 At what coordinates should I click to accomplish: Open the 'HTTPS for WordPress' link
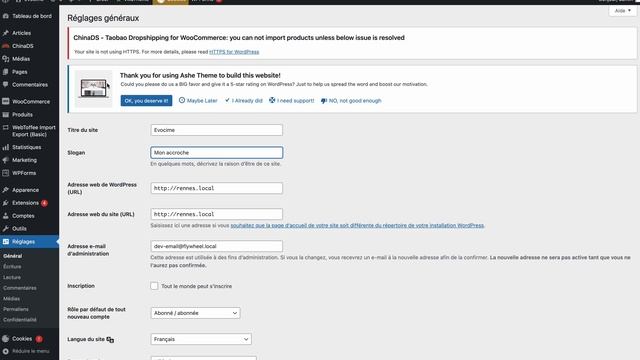(234, 52)
